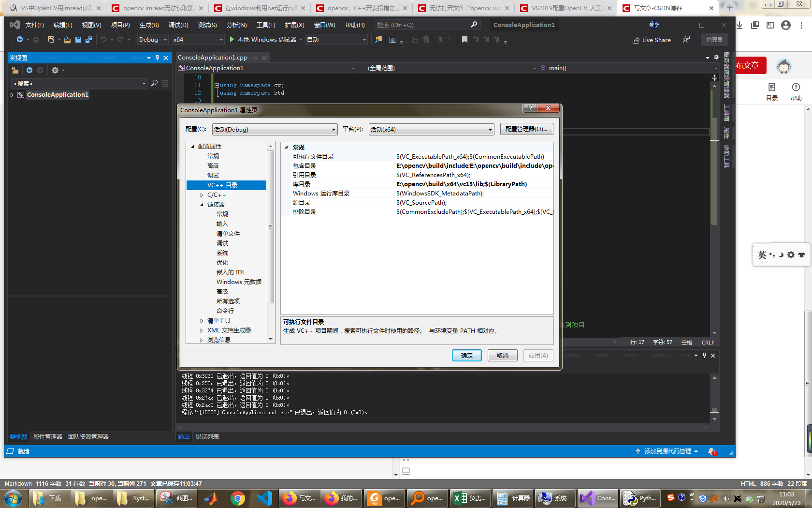This screenshot has height=508, width=812.
Task: Start a Live Share session
Action: pyautogui.click(x=652, y=40)
